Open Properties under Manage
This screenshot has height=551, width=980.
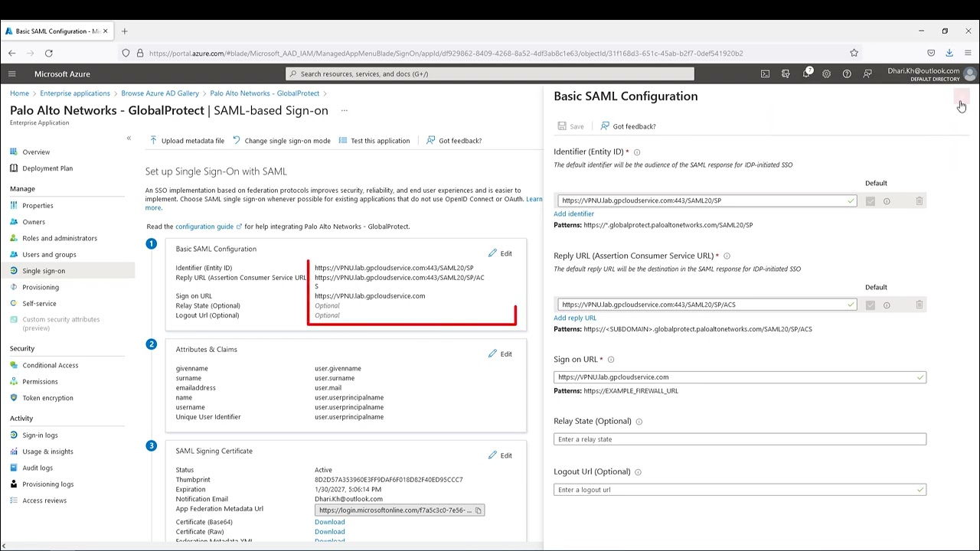pyautogui.click(x=38, y=206)
